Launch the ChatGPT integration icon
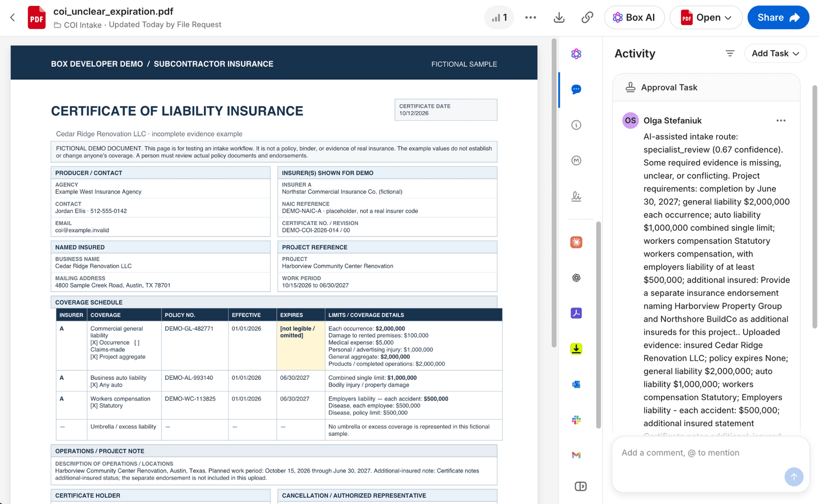 (576, 277)
